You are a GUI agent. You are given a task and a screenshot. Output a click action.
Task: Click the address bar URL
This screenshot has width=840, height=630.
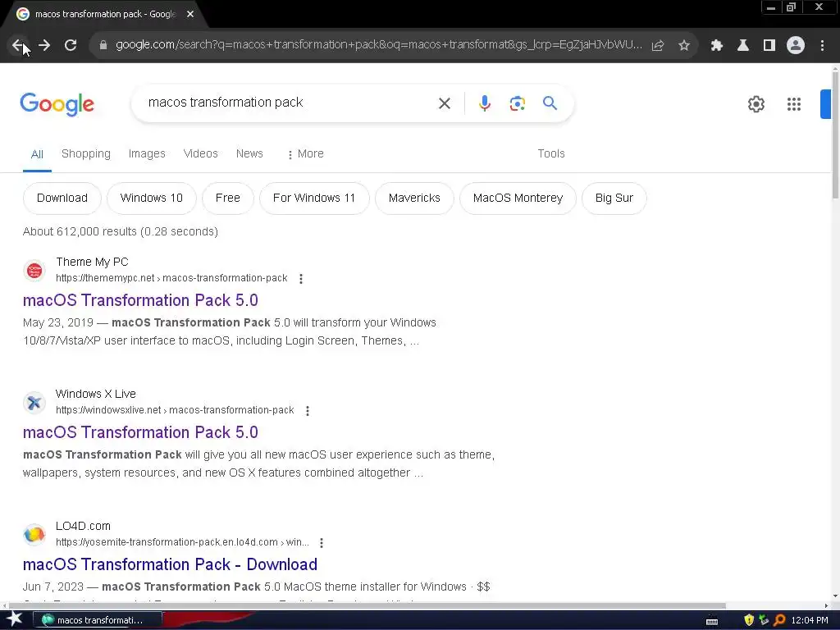pyautogui.click(x=378, y=45)
